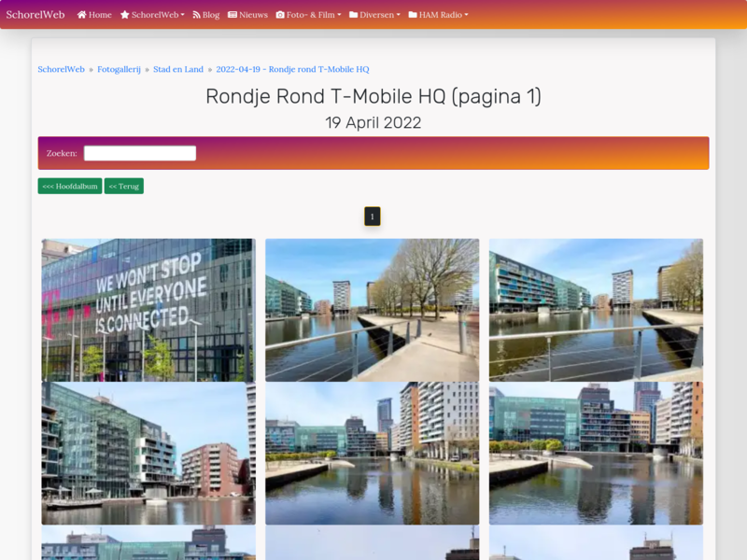Image resolution: width=747 pixels, height=560 pixels.
Task: Open the top-right canal railing photo
Action: (596, 310)
